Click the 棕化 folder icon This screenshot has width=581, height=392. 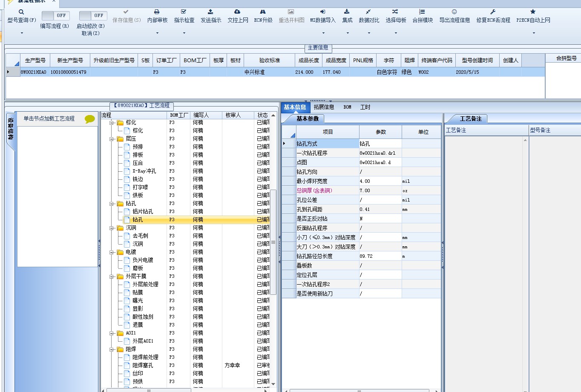point(120,123)
